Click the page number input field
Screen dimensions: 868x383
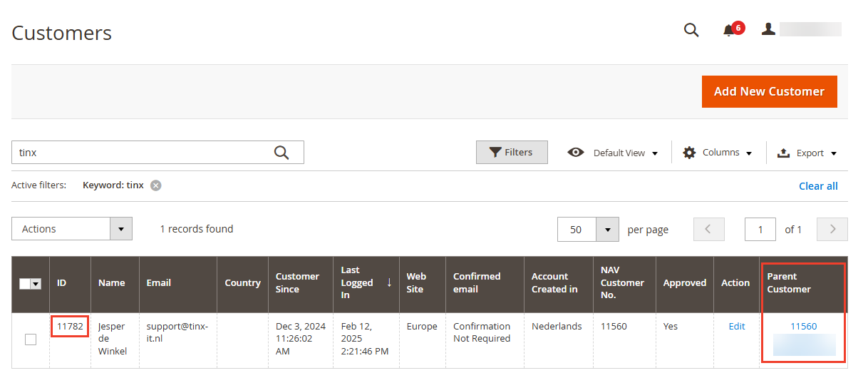[760, 230]
